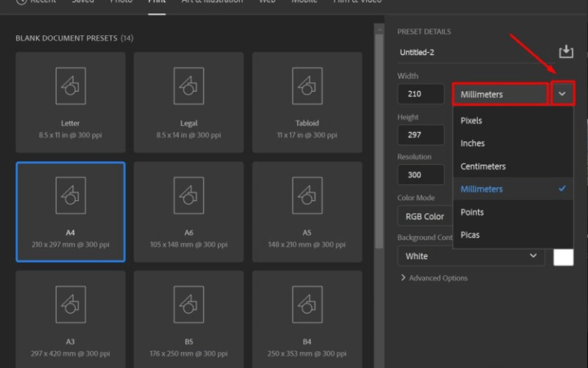Expand Advanced Options
Screen dimensions: 588x368
pyautogui.click(x=434, y=278)
